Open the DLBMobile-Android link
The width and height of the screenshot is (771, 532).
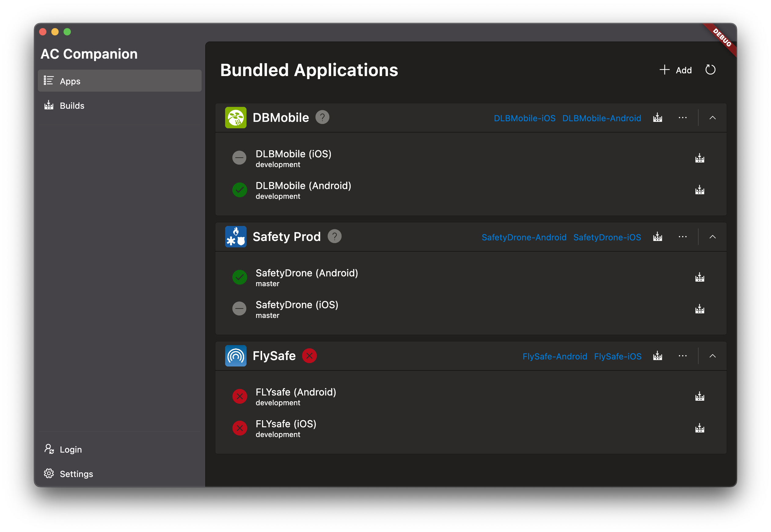[601, 118]
